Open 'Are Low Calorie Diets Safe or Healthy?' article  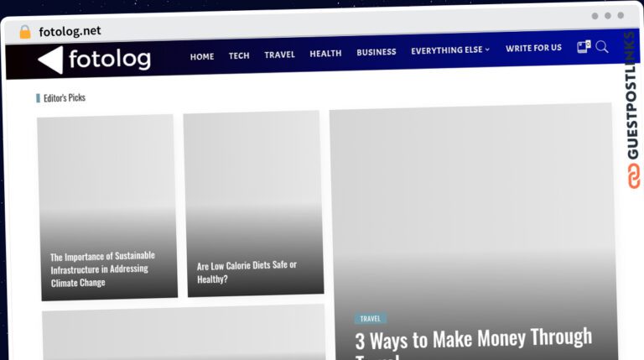pyautogui.click(x=247, y=272)
